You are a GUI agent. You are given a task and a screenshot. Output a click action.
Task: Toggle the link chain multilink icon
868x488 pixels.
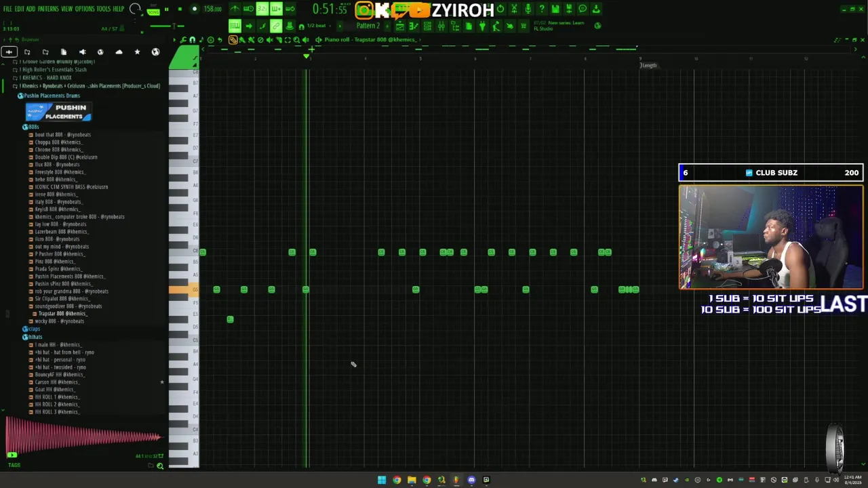pyautogui.click(x=276, y=26)
